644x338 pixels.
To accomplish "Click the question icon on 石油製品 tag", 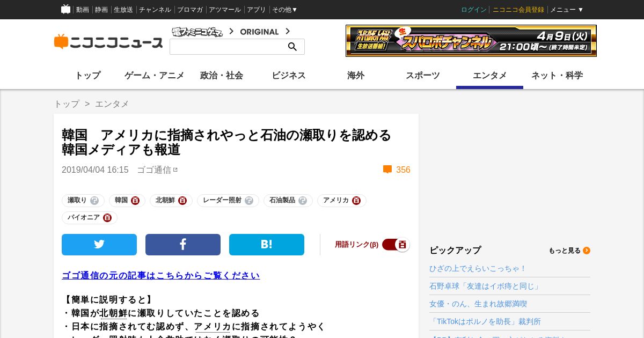I will (303, 201).
